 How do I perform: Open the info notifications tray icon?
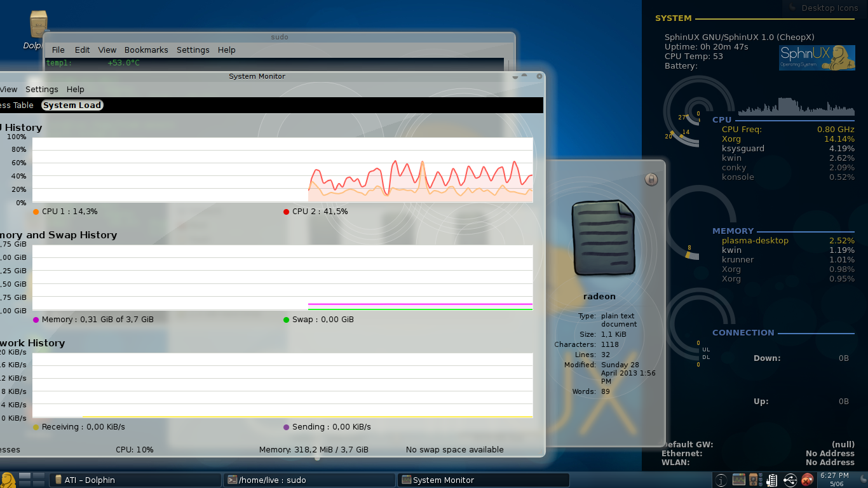click(721, 480)
